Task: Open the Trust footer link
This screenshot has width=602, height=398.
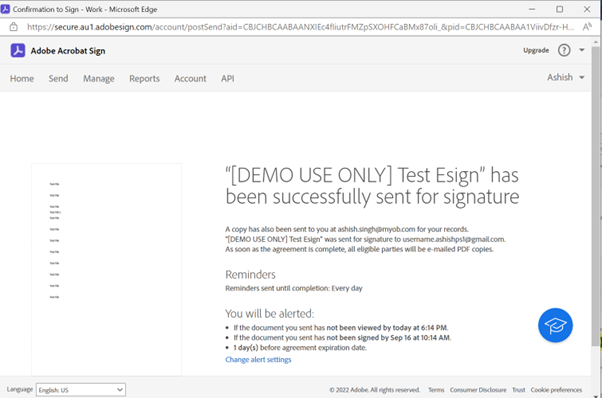Action: (x=518, y=390)
